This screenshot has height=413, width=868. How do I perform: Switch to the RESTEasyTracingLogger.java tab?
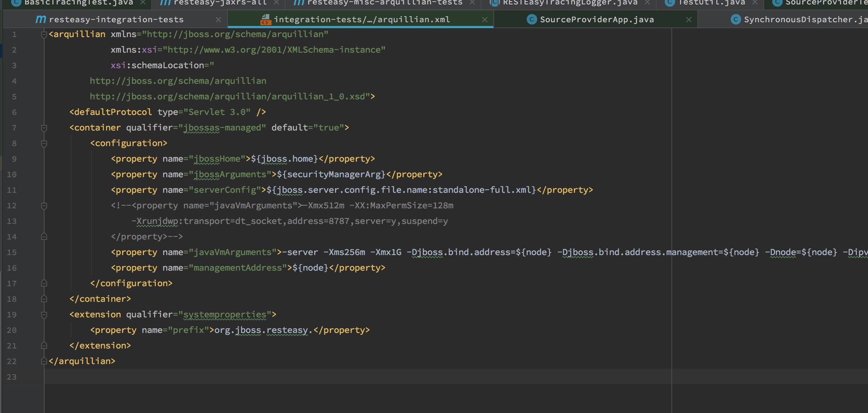(570, 3)
